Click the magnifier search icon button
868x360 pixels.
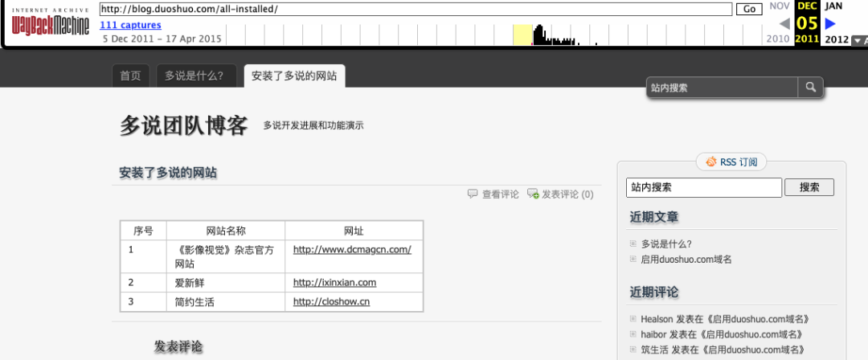810,87
